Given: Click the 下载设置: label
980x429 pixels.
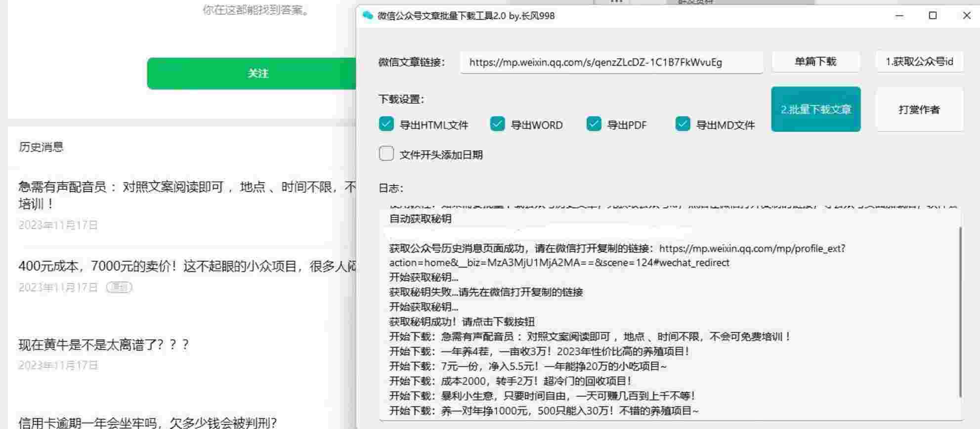Looking at the screenshot, I should (x=402, y=99).
